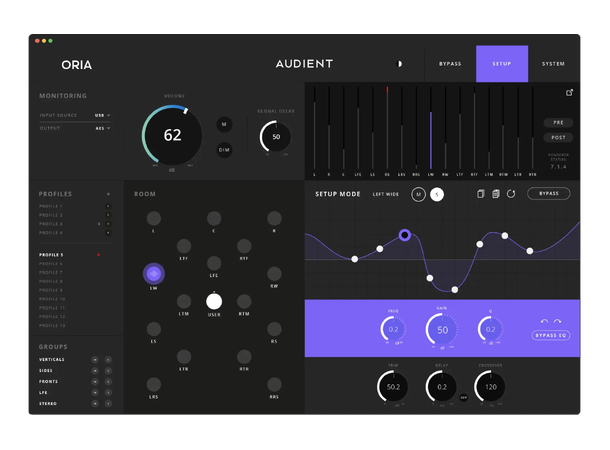Switch to the SETUP tab
Viewport: 610px width, 450px height.
click(x=502, y=64)
